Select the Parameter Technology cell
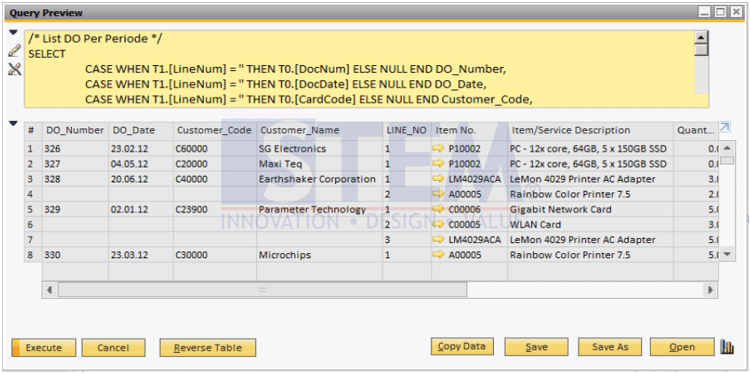The height and width of the screenshot is (374, 750). (x=320, y=209)
